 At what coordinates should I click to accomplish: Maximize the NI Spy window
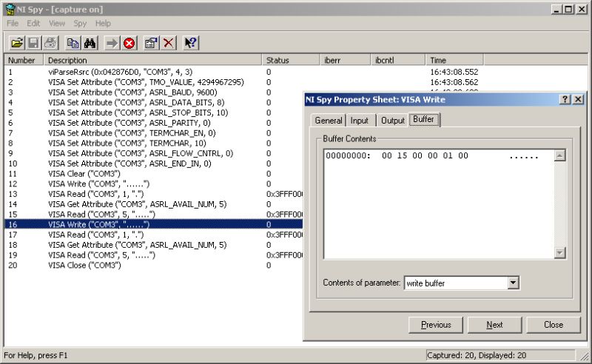(568, 10)
